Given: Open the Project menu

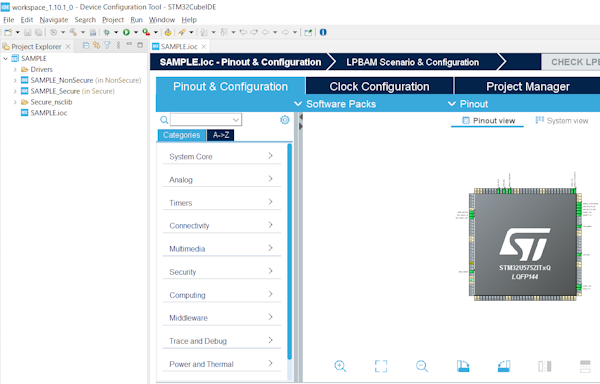Looking at the screenshot, I should pyautogui.click(x=112, y=20).
